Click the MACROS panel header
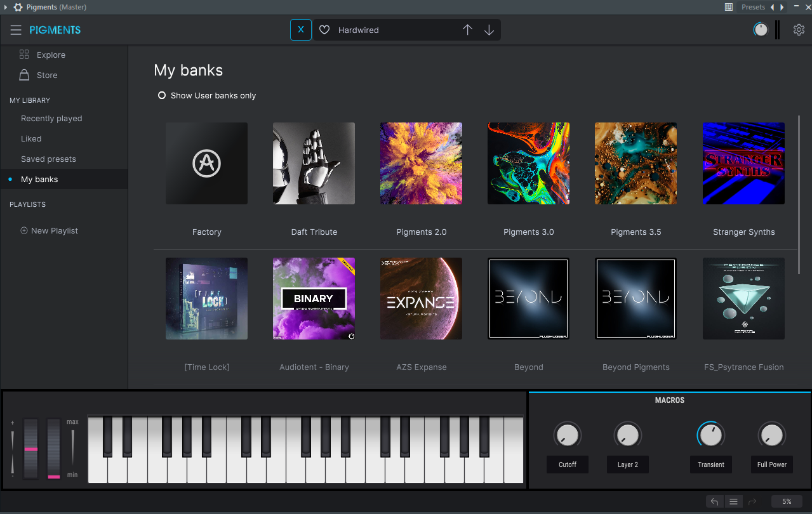The width and height of the screenshot is (812, 514). click(x=670, y=400)
